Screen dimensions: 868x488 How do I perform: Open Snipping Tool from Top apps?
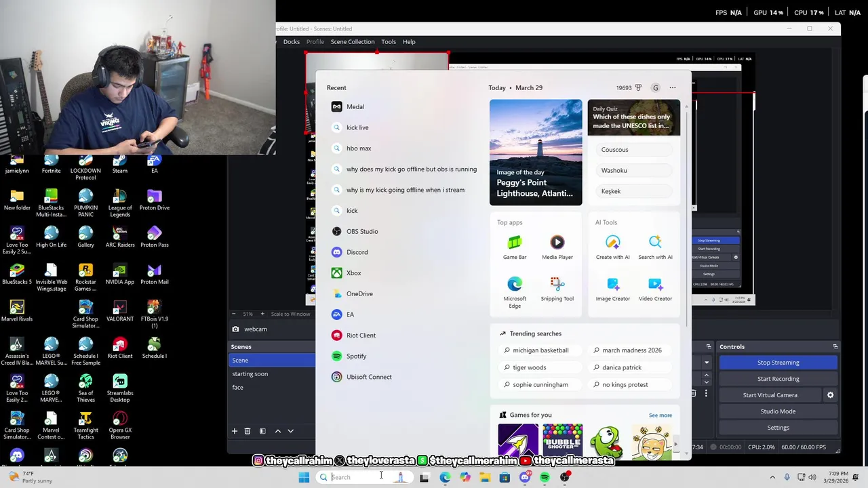pyautogui.click(x=557, y=289)
